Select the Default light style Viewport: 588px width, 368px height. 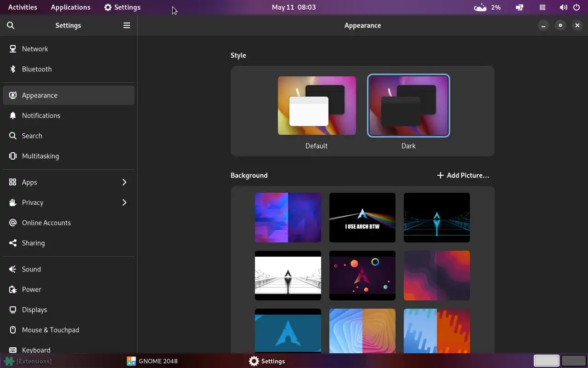pos(317,106)
